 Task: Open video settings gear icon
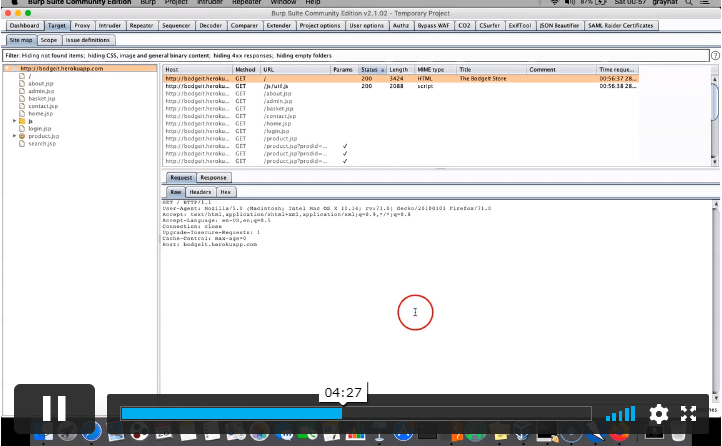[x=658, y=414]
